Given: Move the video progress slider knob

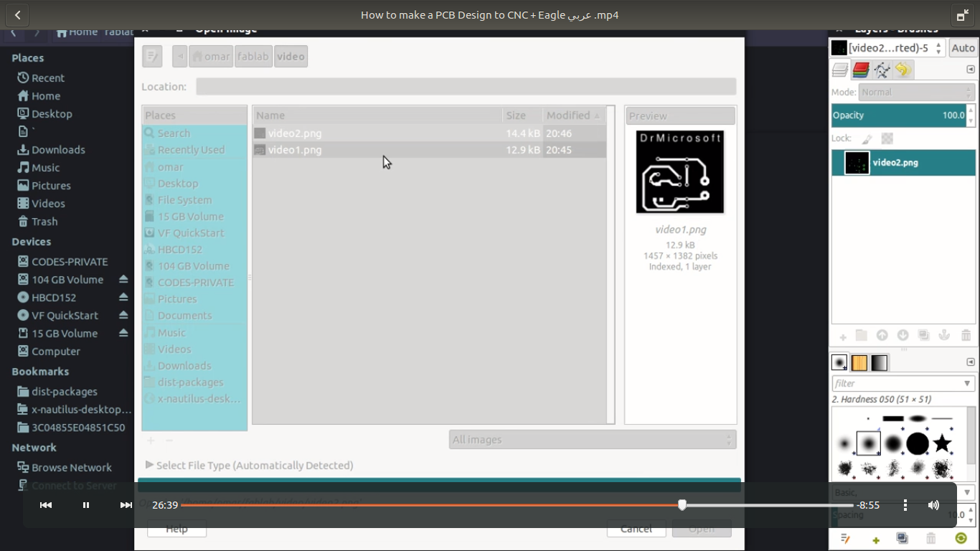Looking at the screenshot, I should click(x=682, y=505).
